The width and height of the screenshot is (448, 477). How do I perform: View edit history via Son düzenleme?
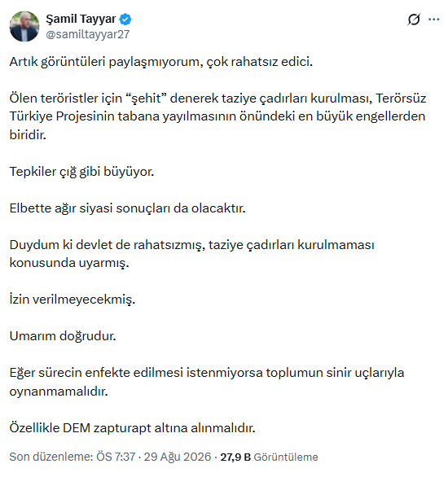(x=51, y=457)
